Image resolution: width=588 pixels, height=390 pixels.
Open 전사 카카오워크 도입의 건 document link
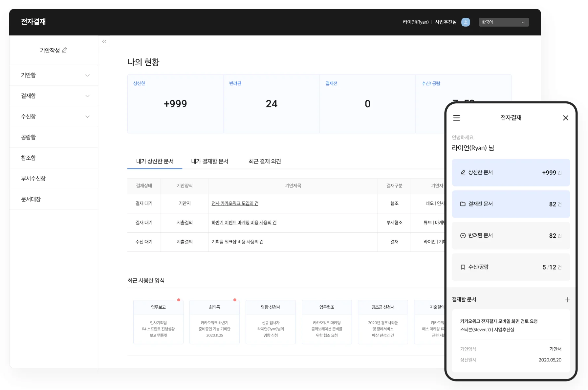(235, 204)
